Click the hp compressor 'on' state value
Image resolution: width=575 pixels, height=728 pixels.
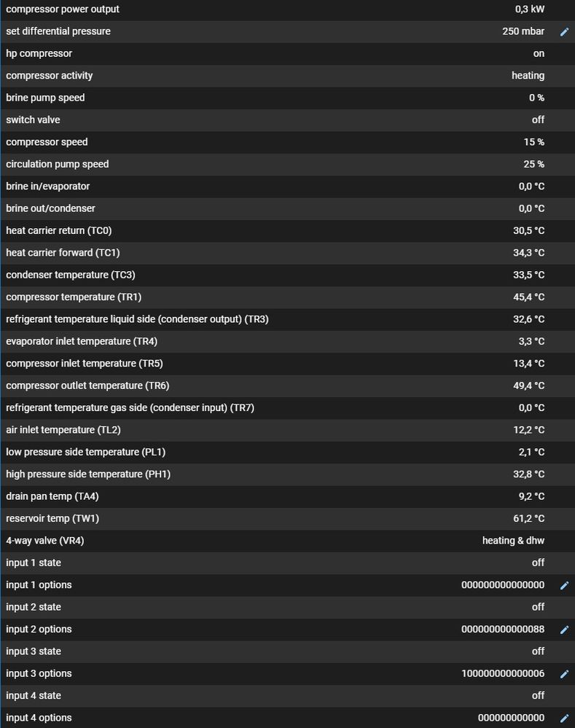pos(538,54)
